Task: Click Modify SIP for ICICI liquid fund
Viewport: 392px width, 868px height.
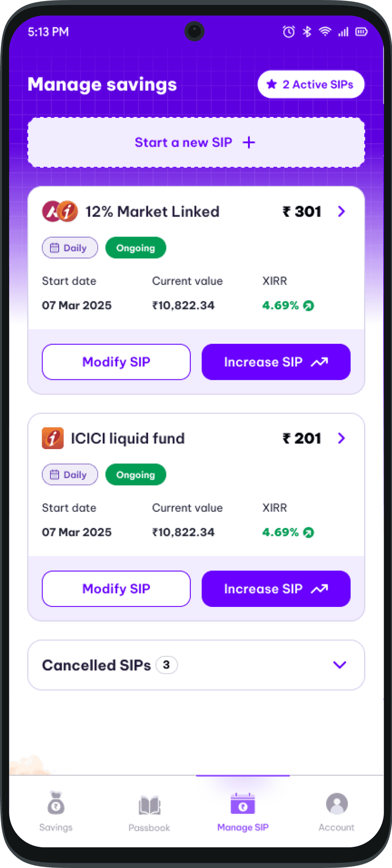Action: tap(116, 588)
